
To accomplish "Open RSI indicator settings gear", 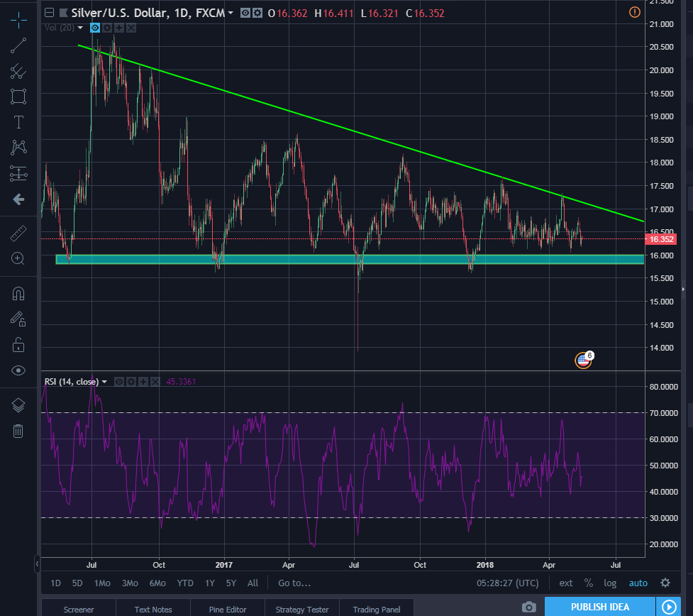I will [131, 382].
